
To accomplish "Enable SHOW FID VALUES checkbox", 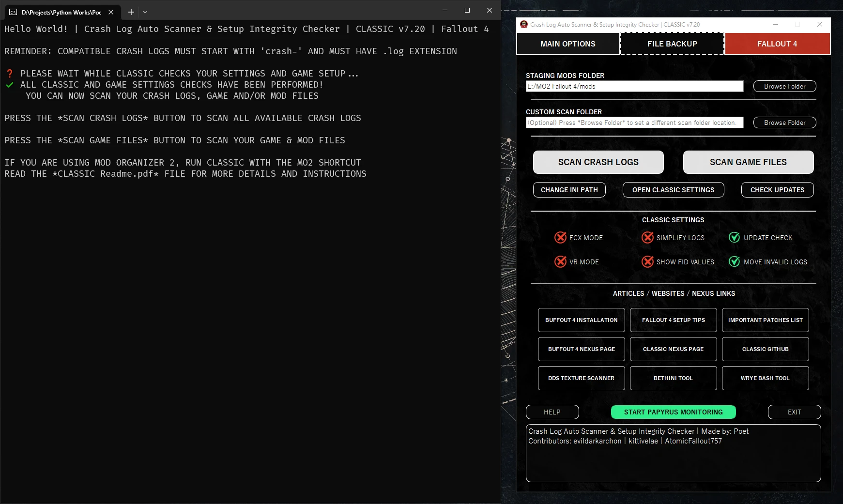I will (647, 261).
